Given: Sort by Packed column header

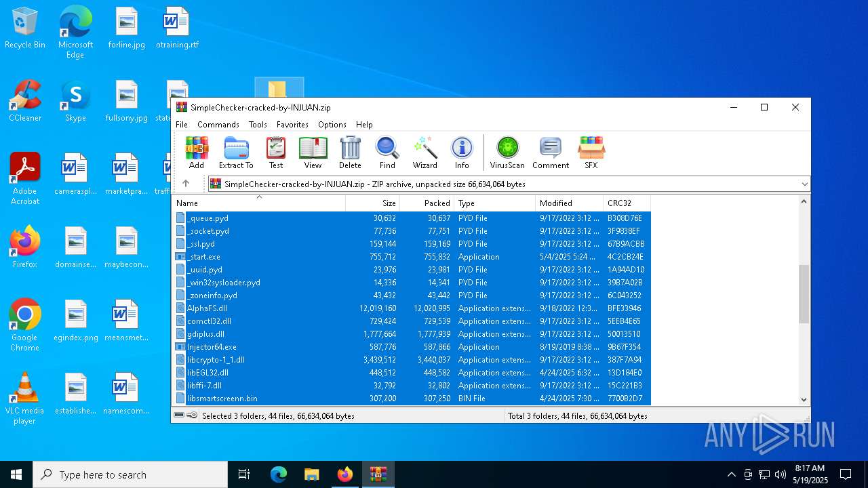Looking at the screenshot, I should click(427, 203).
